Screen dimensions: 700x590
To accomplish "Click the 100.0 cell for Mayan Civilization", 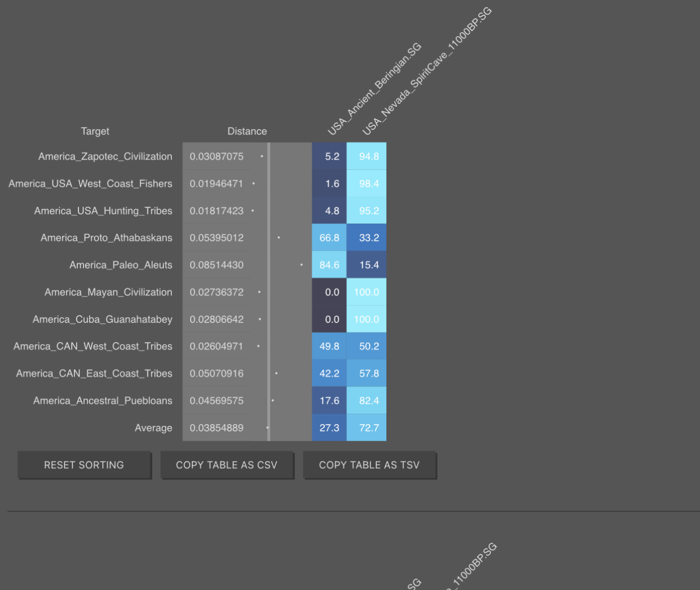I will pos(366,292).
